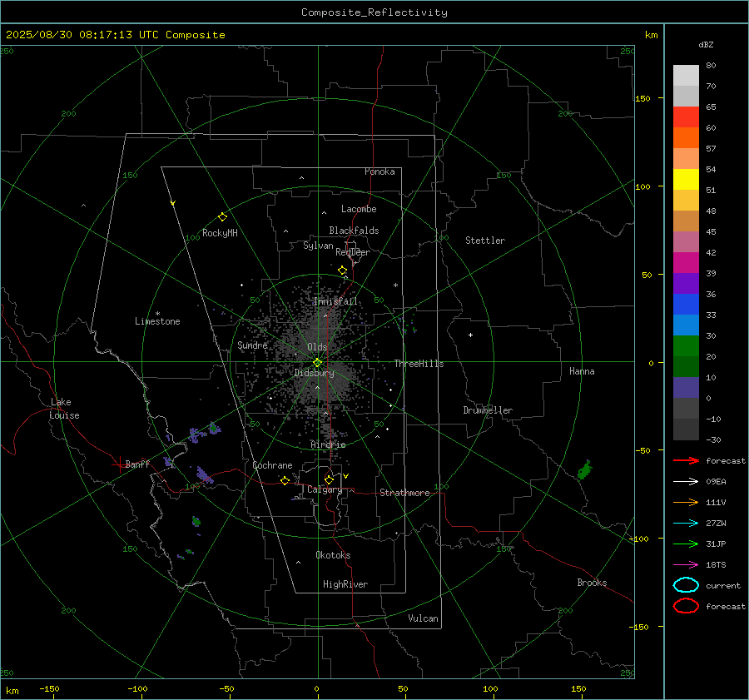Screen dimensions: 749x700
Task: Click the HighRiver city label
Action: click(345, 584)
